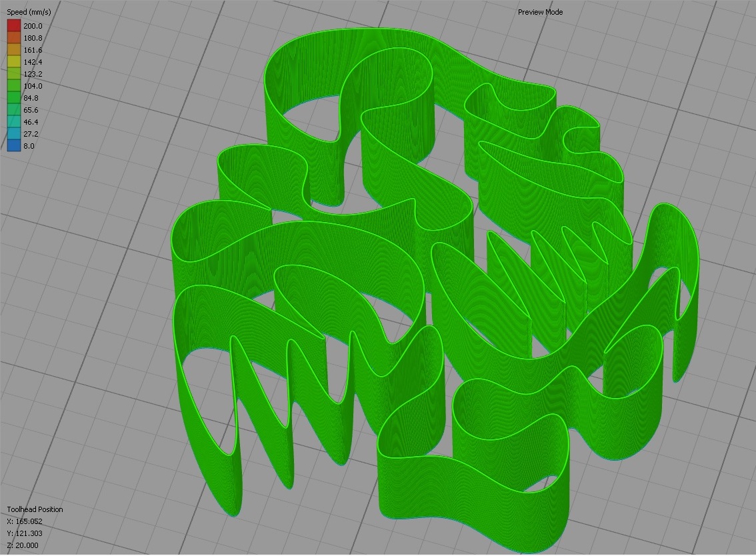Click the 'Y: 121.303' coordinate value
The height and width of the screenshot is (556, 756).
click(x=25, y=533)
